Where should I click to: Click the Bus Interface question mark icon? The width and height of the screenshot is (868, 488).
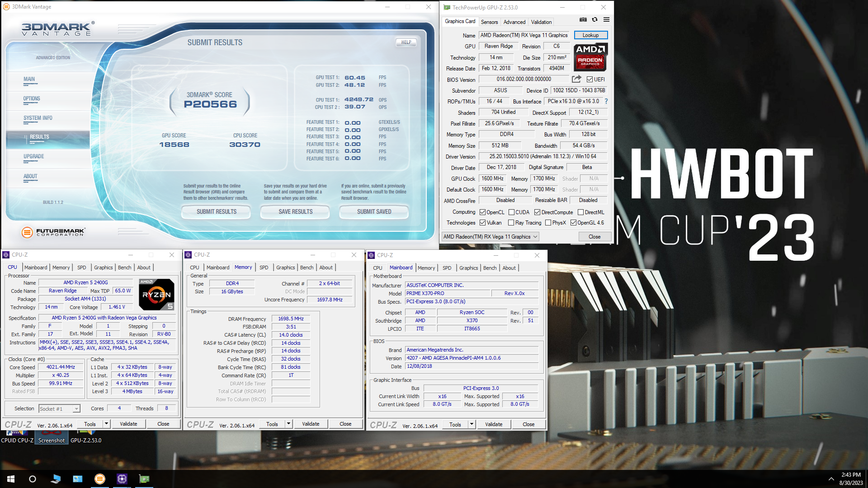[x=606, y=101]
